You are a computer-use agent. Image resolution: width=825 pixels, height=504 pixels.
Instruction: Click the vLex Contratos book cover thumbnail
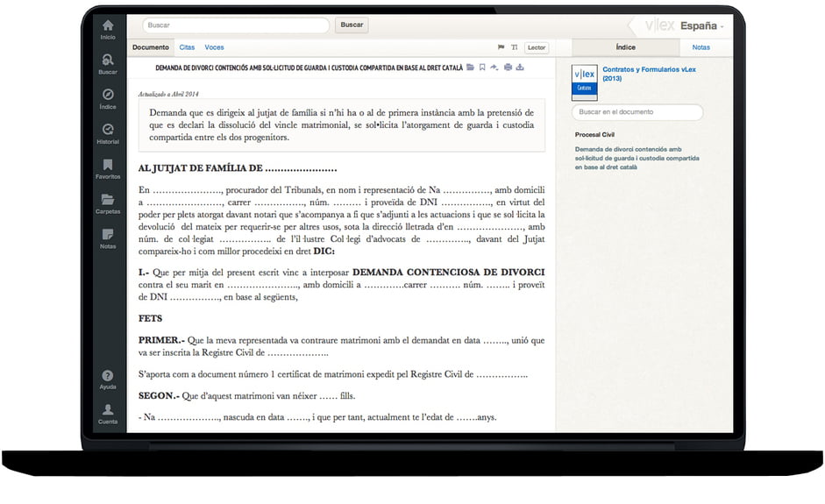tap(585, 82)
